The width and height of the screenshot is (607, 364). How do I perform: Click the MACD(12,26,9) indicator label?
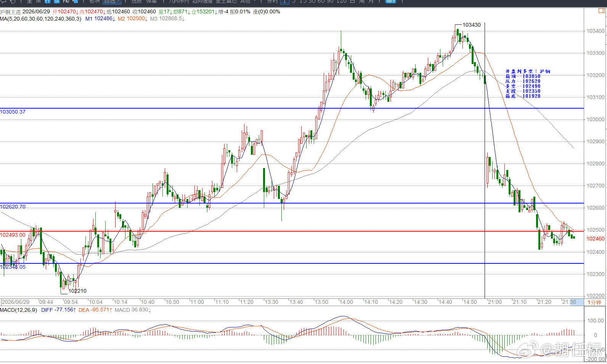pyautogui.click(x=19, y=310)
